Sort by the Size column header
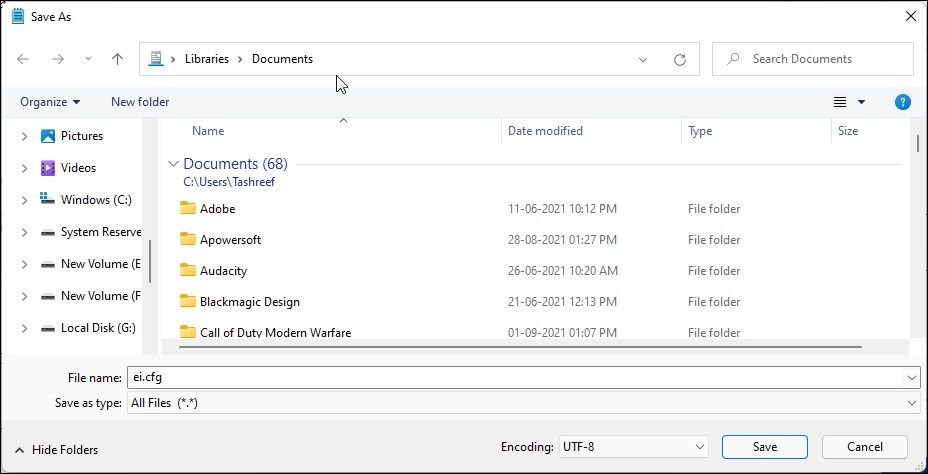 tap(848, 131)
